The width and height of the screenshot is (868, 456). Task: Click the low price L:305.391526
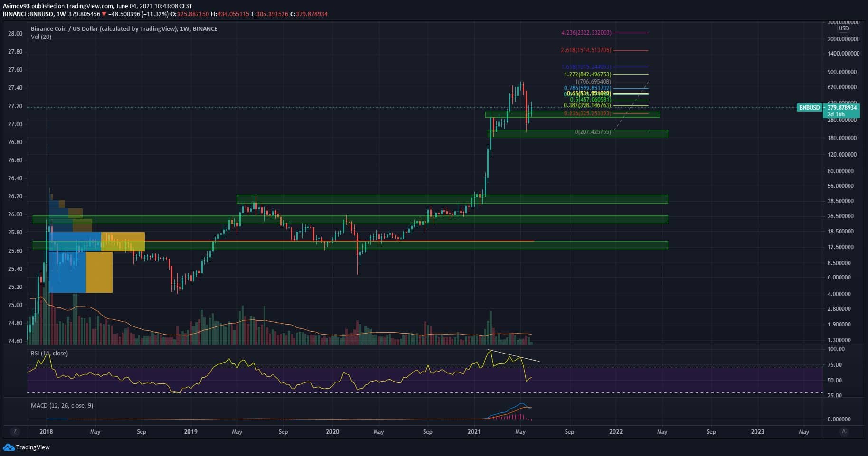pyautogui.click(x=270, y=14)
